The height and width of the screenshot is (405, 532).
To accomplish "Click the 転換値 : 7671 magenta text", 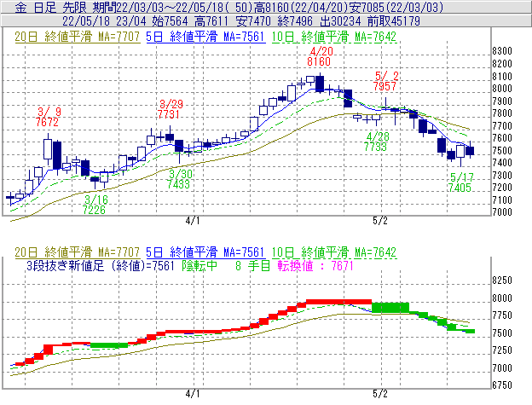I will (x=315, y=265).
